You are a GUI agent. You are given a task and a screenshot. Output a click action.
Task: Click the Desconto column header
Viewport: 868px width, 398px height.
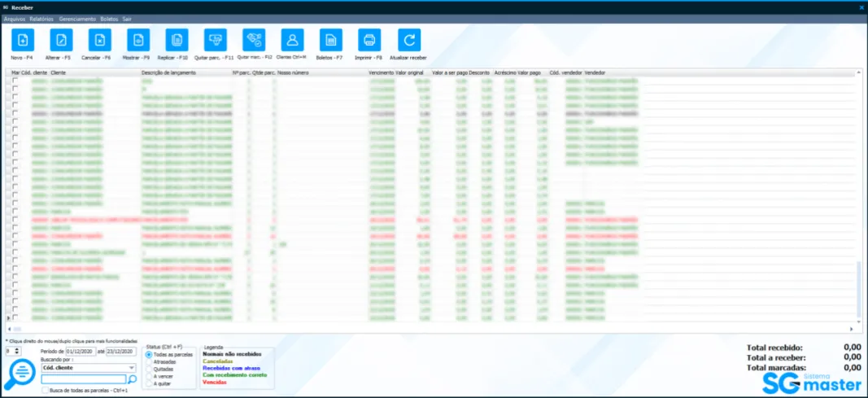(481, 72)
